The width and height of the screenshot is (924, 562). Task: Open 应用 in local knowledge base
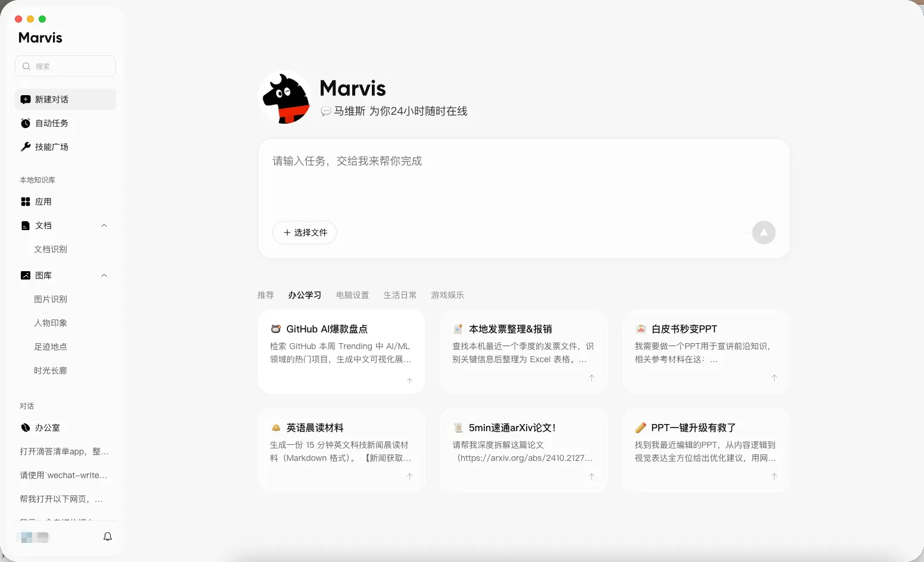pos(65,202)
